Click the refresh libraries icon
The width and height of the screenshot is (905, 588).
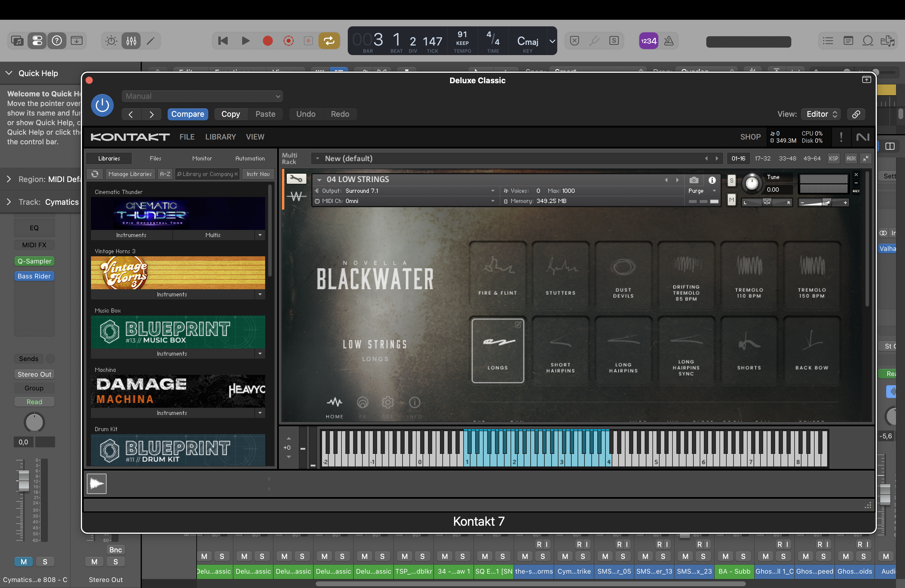(x=95, y=174)
